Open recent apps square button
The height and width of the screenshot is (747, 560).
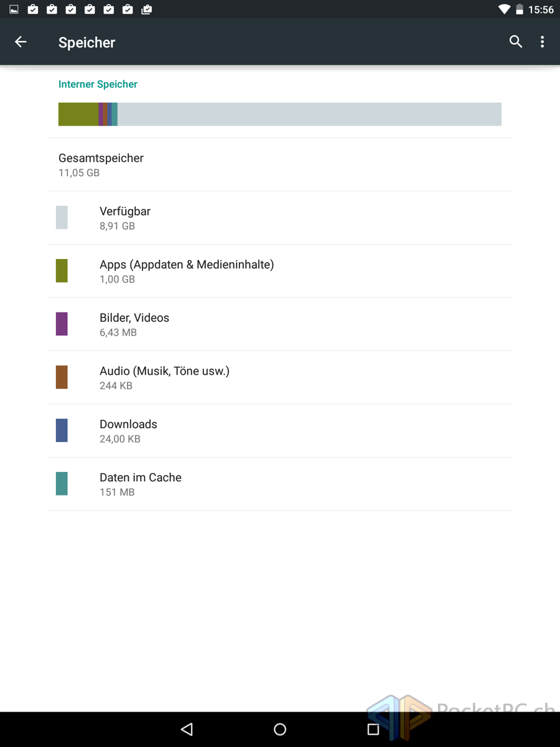click(373, 729)
